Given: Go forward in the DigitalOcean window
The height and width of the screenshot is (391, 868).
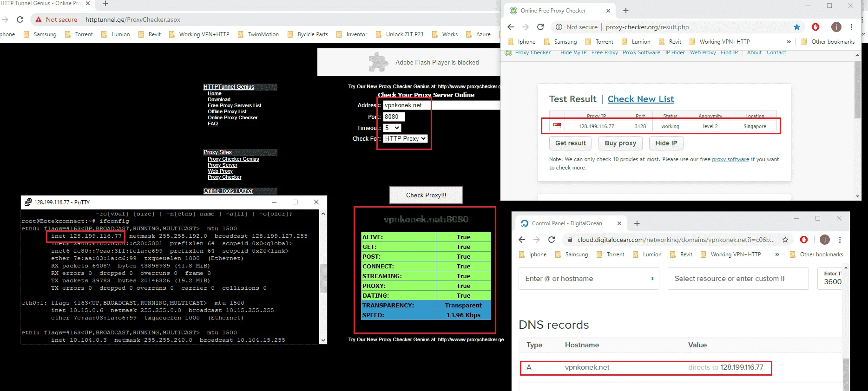Looking at the screenshot, I should (x=537, y=240).
